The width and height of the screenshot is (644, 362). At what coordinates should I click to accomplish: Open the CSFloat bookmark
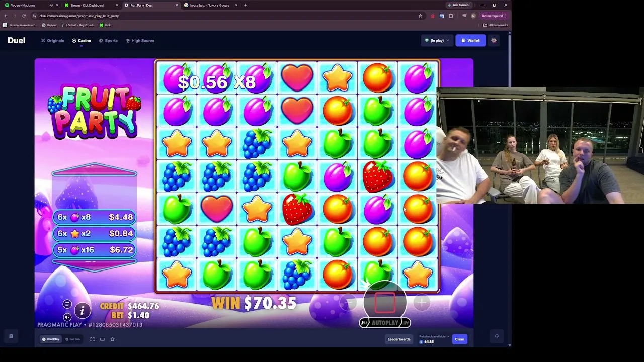pos(79,25)
